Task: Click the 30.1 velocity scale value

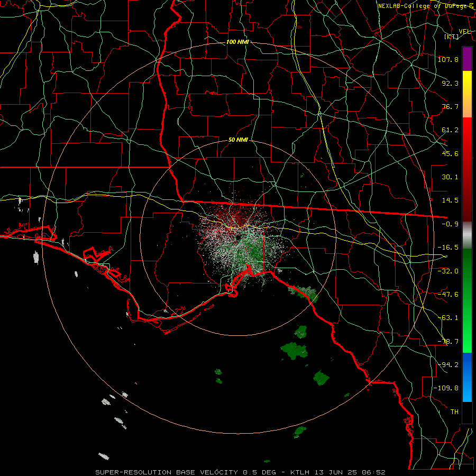Action: (x=450, y=177)
